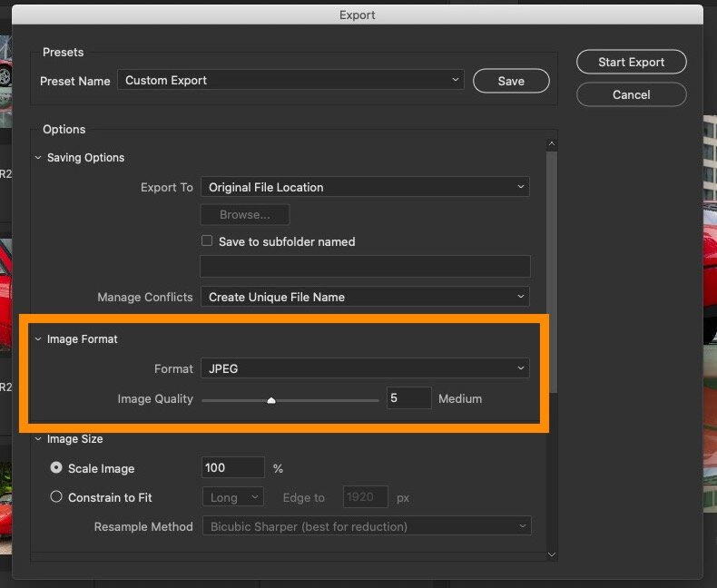Open the Export To dropdown
This screenshot has width=717, height=588.
[x=365, y=187]
